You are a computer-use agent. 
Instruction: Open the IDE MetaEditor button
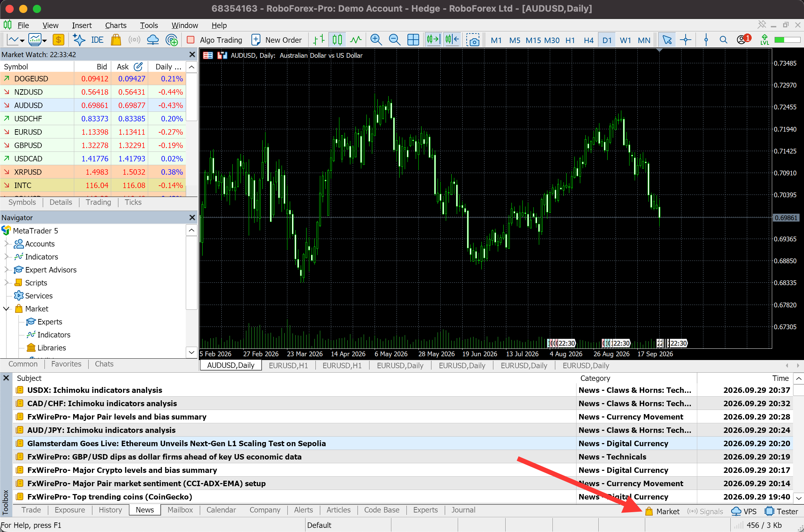(x=97, y=40)
